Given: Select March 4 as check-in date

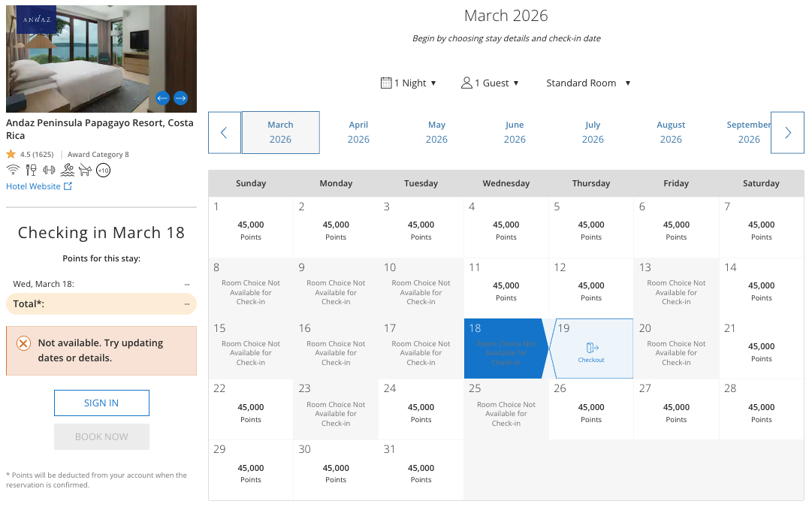Looking at the screenshot, I should click(x=506, y=228).
